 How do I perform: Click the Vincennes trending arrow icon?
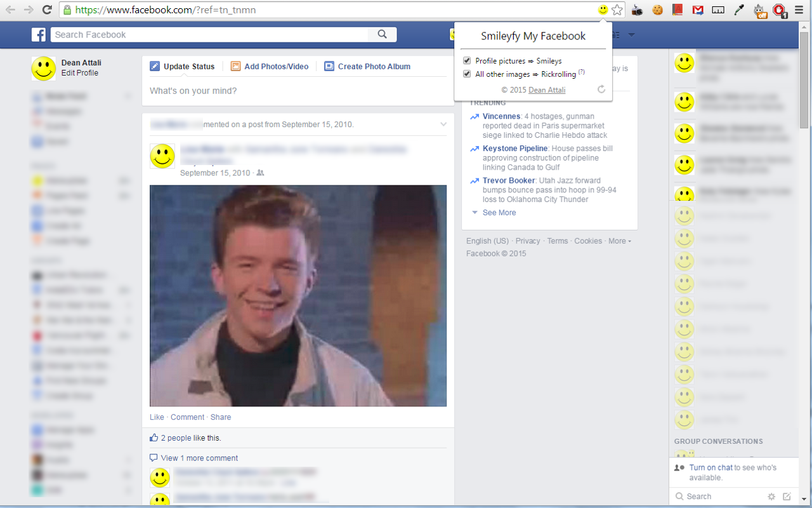tap(475, 117)
